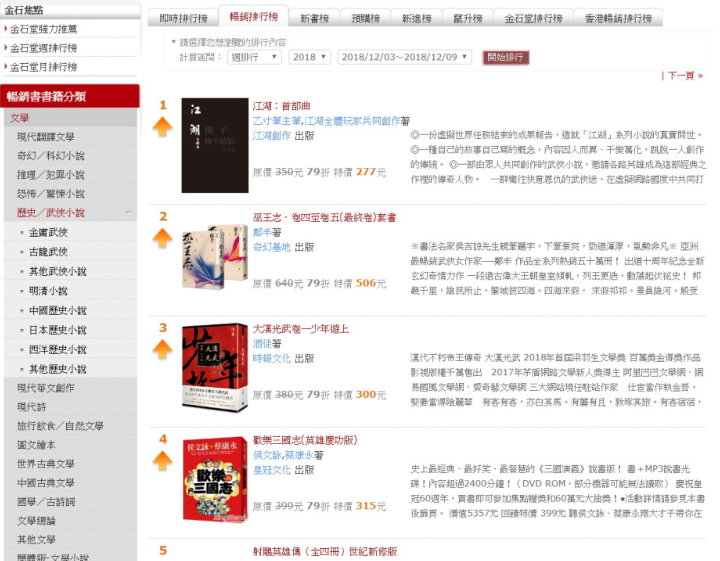Open the 竄升榜 tab
Screen dimensions: 720x561
[467, 18]
